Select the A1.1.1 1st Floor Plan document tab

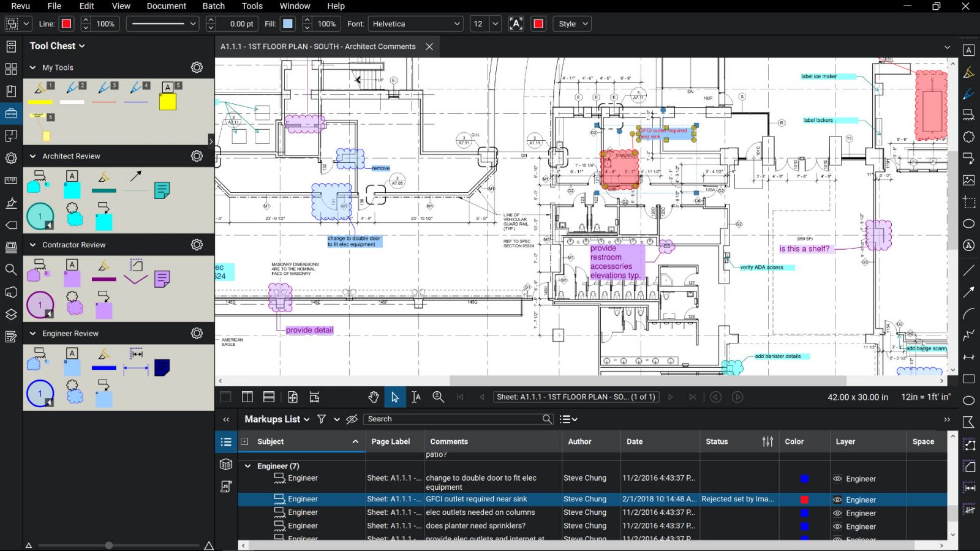317,47
